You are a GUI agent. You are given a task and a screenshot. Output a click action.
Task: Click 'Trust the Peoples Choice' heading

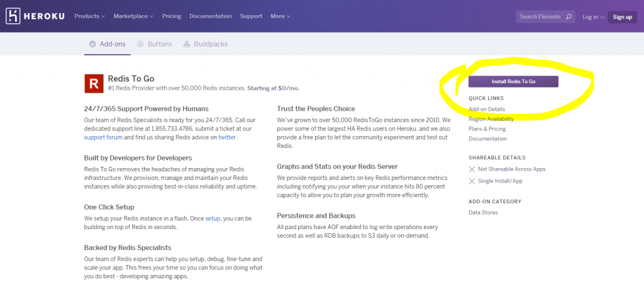point(316,109)
